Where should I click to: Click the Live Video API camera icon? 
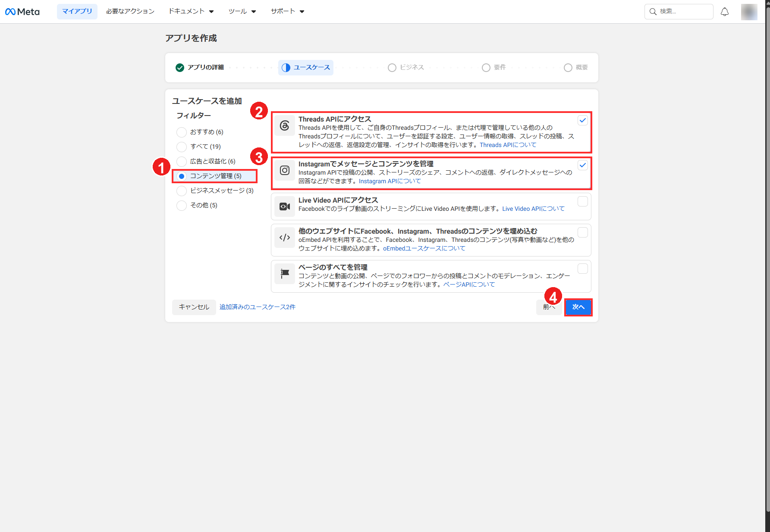coord(285,207)
